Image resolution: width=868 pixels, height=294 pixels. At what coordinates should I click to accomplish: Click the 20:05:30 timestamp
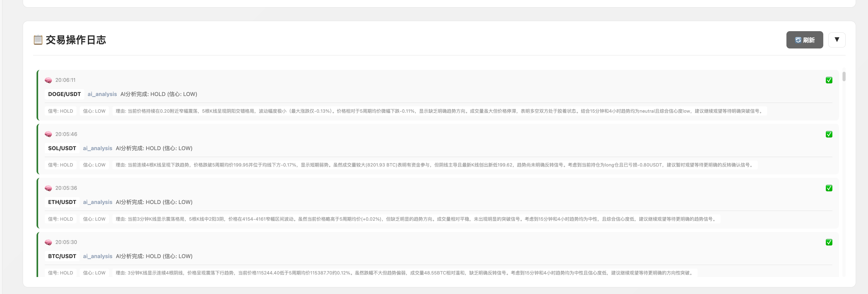tap(66, 242)
